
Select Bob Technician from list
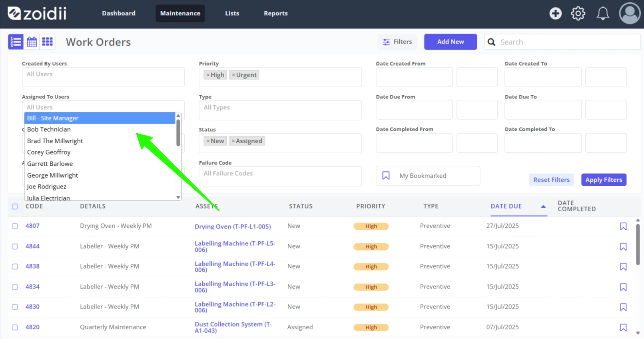[100, 129]
